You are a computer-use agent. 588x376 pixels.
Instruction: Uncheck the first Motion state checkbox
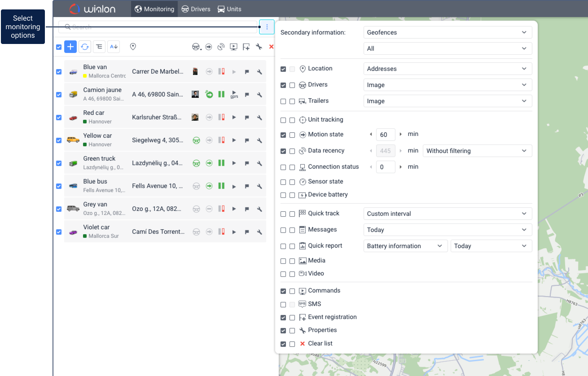pos(283,135)
